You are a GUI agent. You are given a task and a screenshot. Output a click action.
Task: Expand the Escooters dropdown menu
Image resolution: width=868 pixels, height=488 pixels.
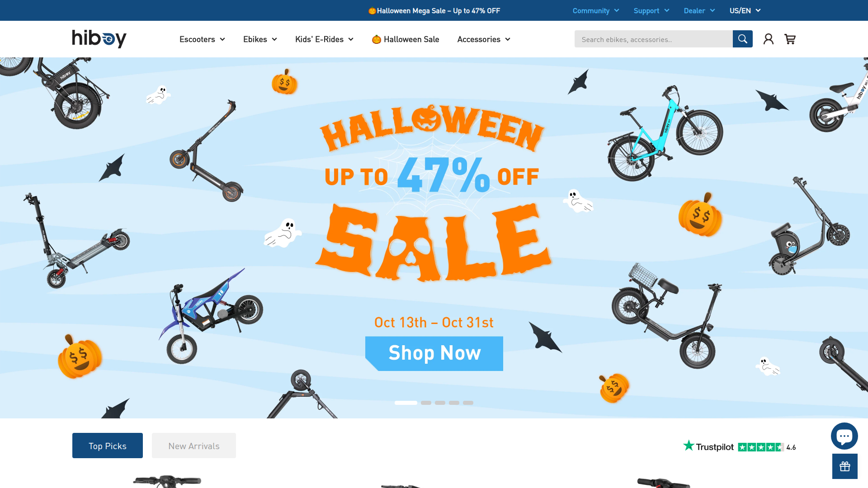point(202,39)
